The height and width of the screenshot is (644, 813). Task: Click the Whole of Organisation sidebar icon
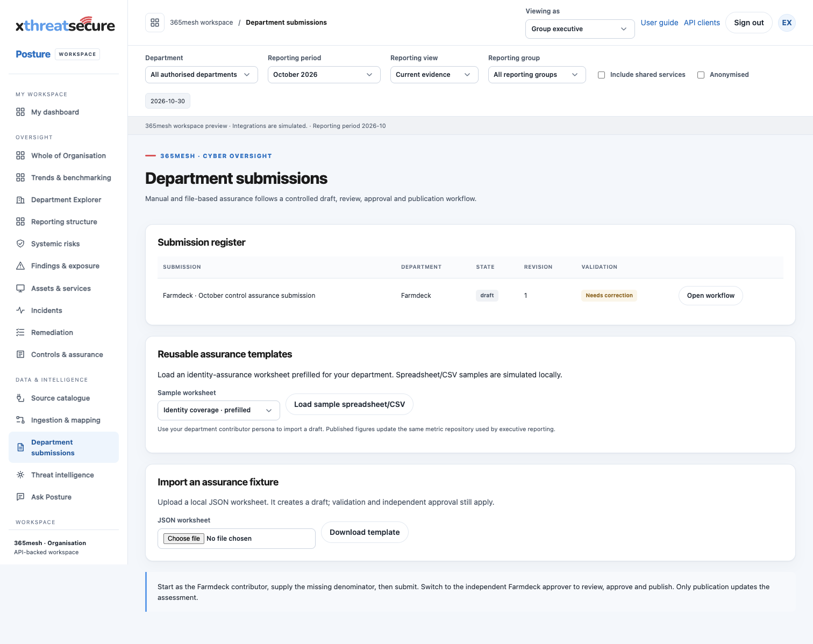[20, 155]
